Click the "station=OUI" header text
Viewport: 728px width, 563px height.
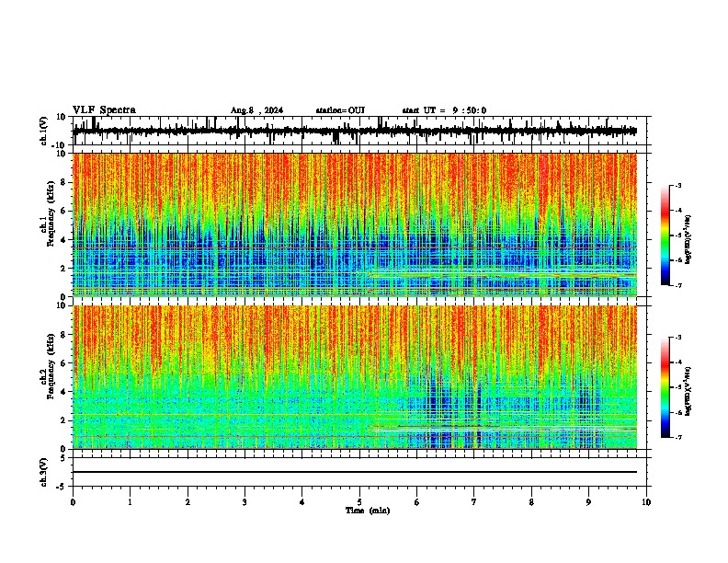pyautogui.click(x=340, y=110)
